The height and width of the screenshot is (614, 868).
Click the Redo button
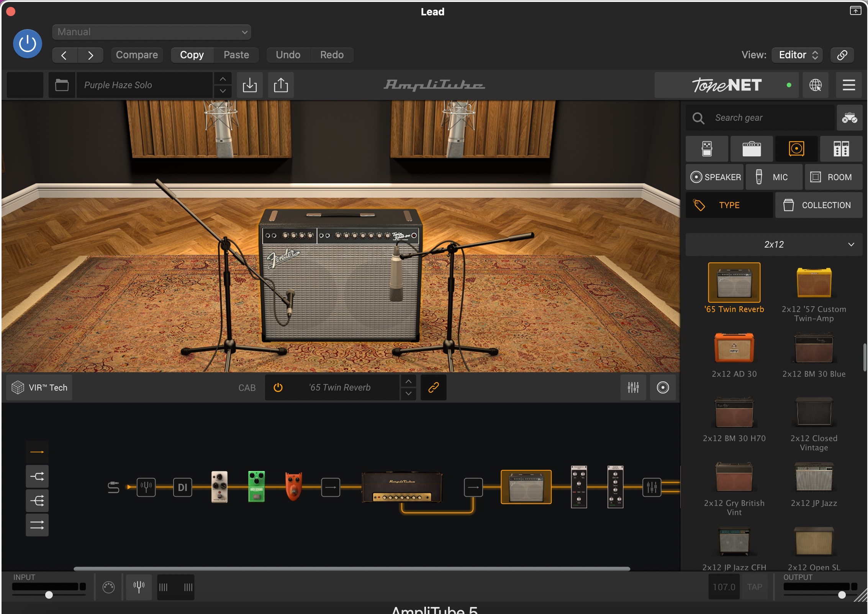[x=332, y=55]
